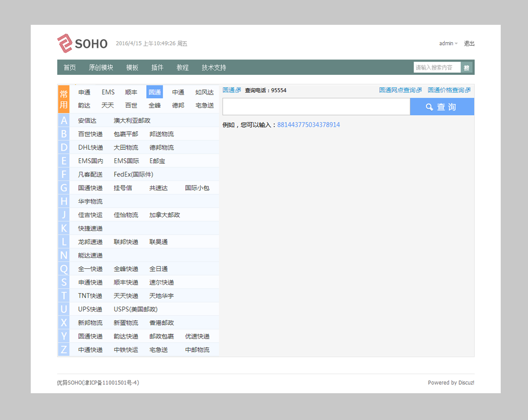Image resolution: width=528 pixels, height=420 pixels.
Task: Choose TNT快递 courier
Action: [90, 296]
